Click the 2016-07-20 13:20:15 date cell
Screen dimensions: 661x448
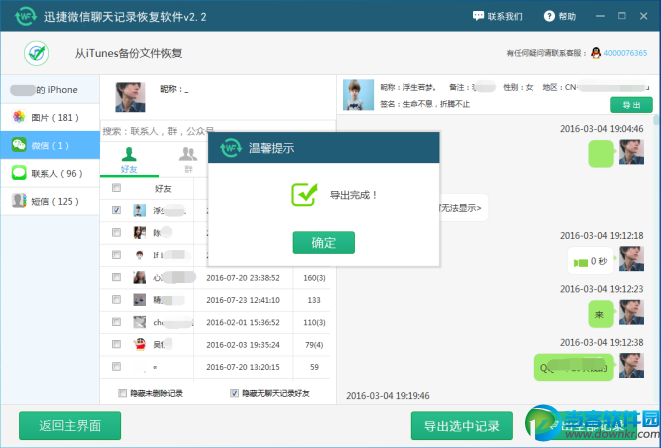pos(243,367)
